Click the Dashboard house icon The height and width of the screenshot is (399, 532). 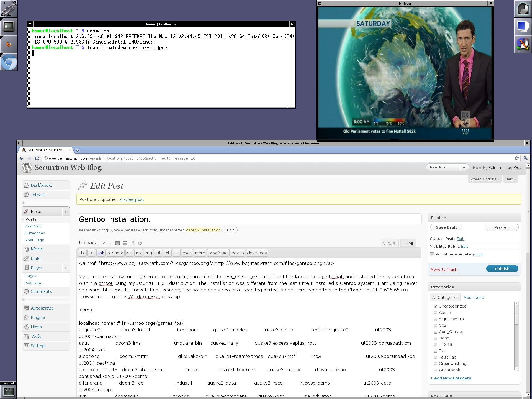(26, 185)
